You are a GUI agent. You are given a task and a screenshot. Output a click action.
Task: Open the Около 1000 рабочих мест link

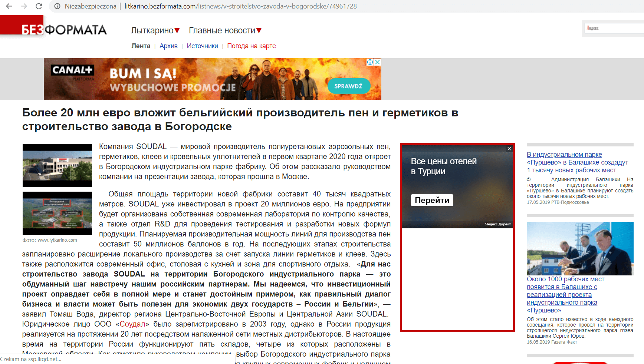click(x=565, y=295)
